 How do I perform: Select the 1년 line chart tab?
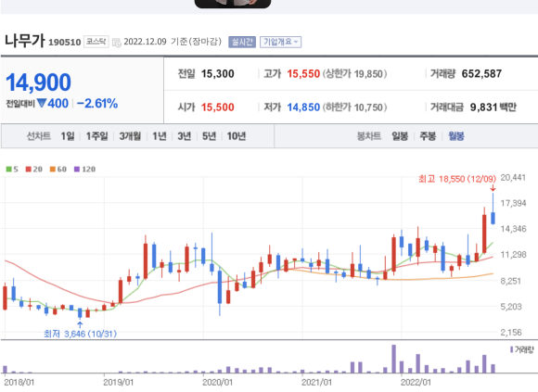[160, 136]
